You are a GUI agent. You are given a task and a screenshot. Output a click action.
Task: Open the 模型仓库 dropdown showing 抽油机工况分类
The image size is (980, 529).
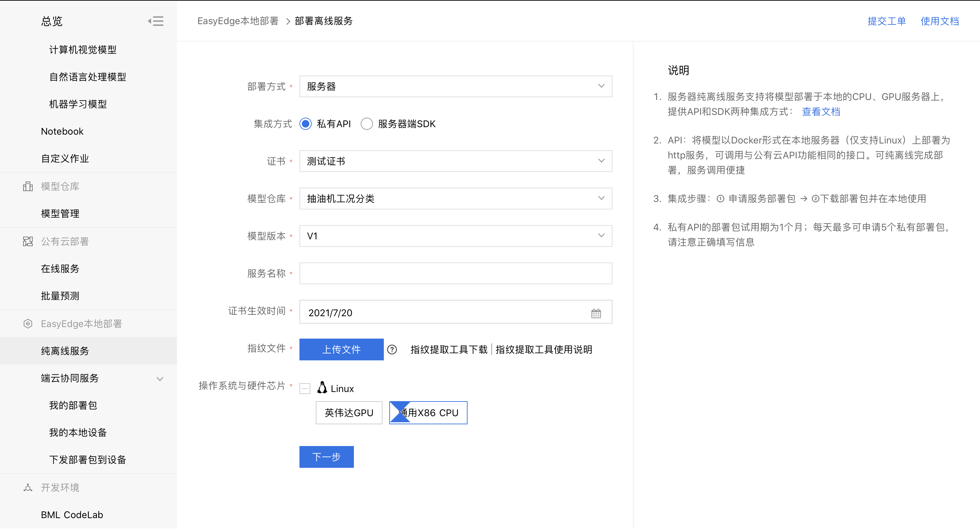(x=456, y=199)
